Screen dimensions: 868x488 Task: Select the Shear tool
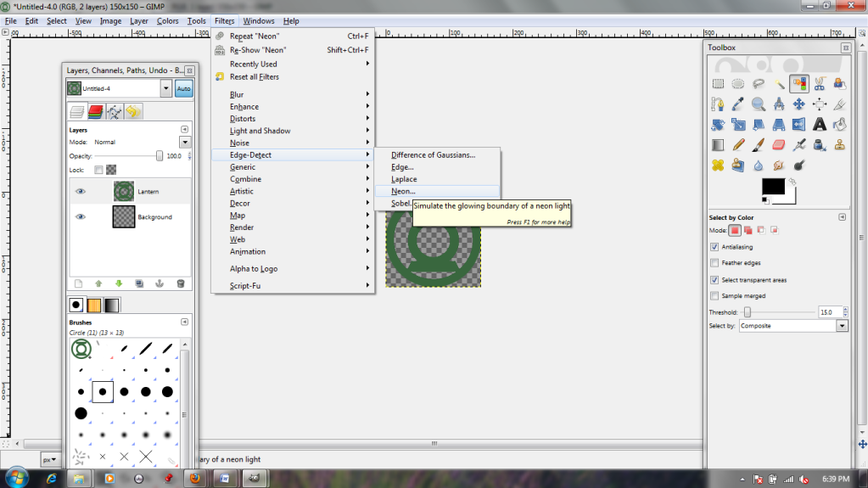tap(759, 125)
